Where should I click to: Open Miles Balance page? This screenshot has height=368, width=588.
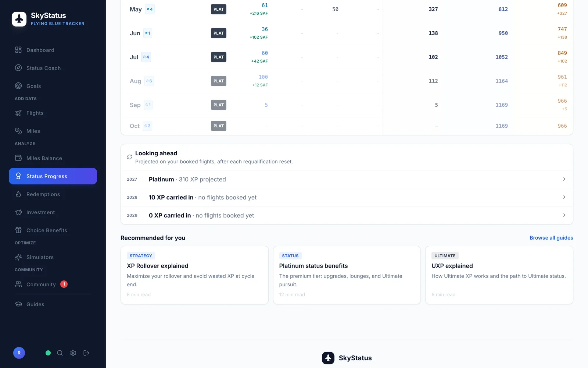[53, 158]
